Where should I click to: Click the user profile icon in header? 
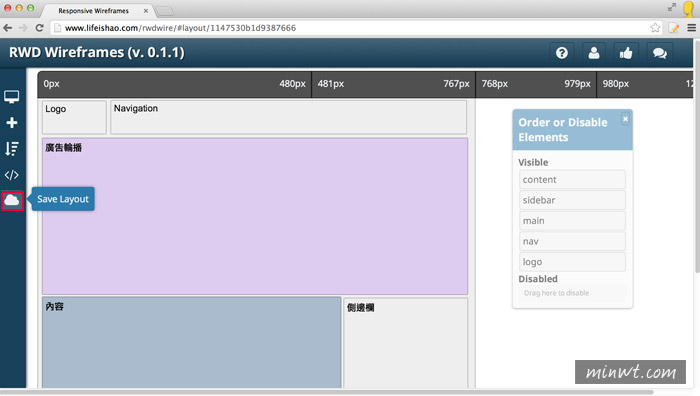[x=593, y=53]
